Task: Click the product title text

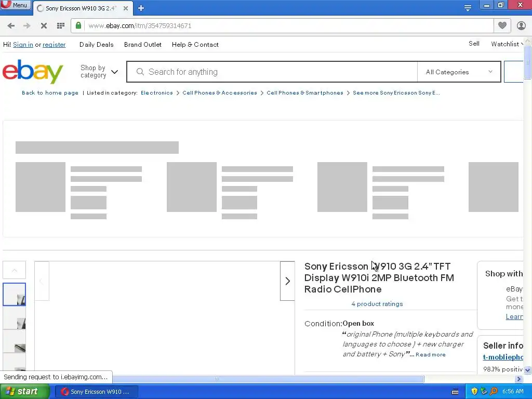Action: coord(379,278)
